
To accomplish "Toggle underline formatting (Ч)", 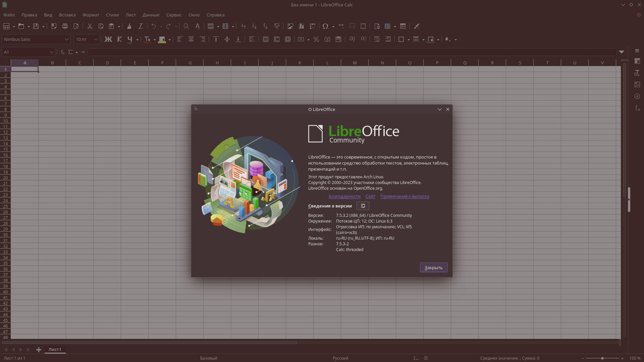I will coord(129,39).
